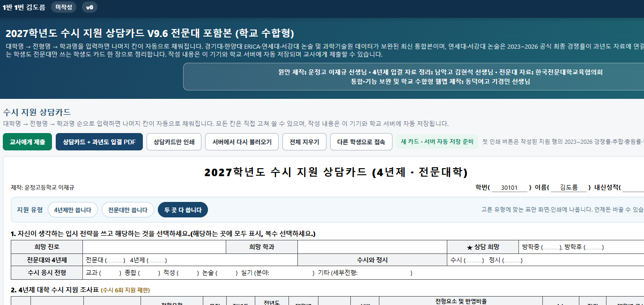
Task: Mark the 4년제 blank in strategy row
Action: (x=156, y=260)
